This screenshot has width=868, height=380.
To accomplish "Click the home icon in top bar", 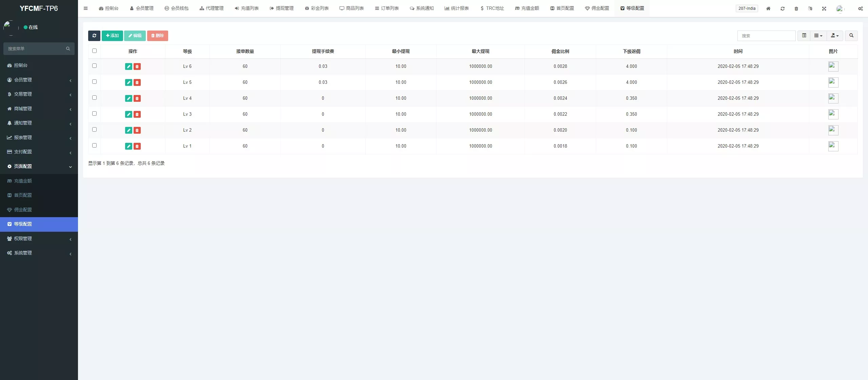I will pos(768,8).
